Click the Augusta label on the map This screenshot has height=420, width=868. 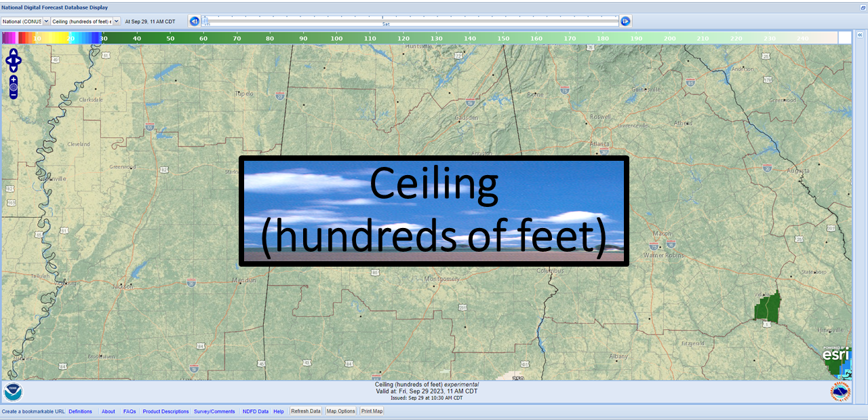(x=798, y=171)
